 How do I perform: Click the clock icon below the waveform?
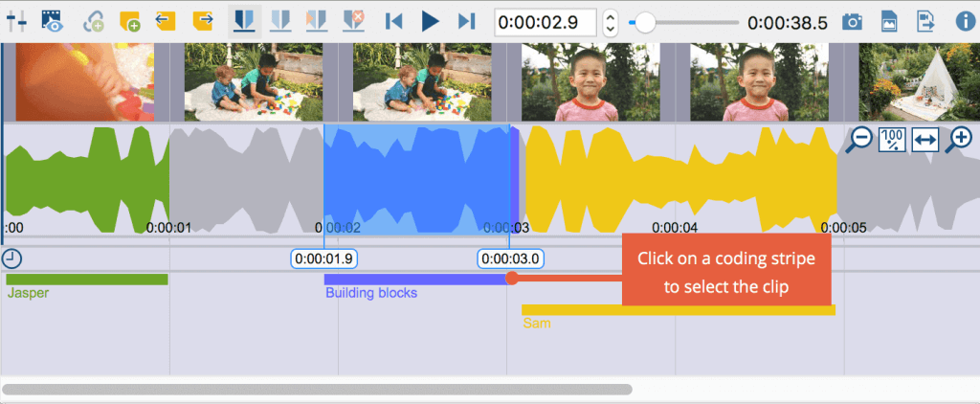click(x=11, y=258)
